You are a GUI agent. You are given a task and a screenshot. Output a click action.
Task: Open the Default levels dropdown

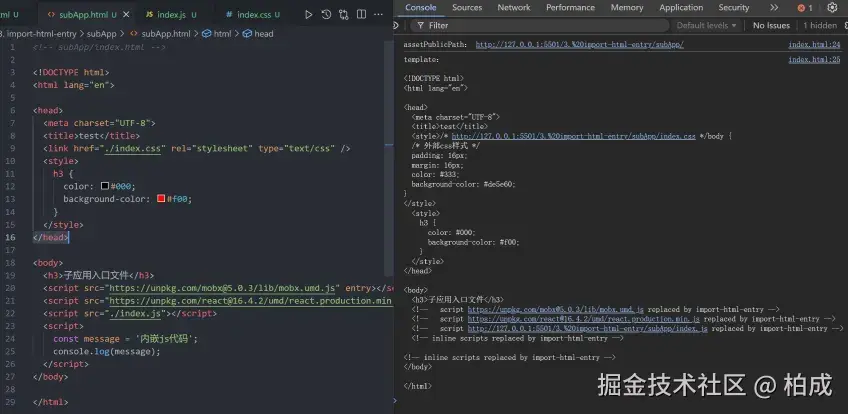click(x=706, y=25)
